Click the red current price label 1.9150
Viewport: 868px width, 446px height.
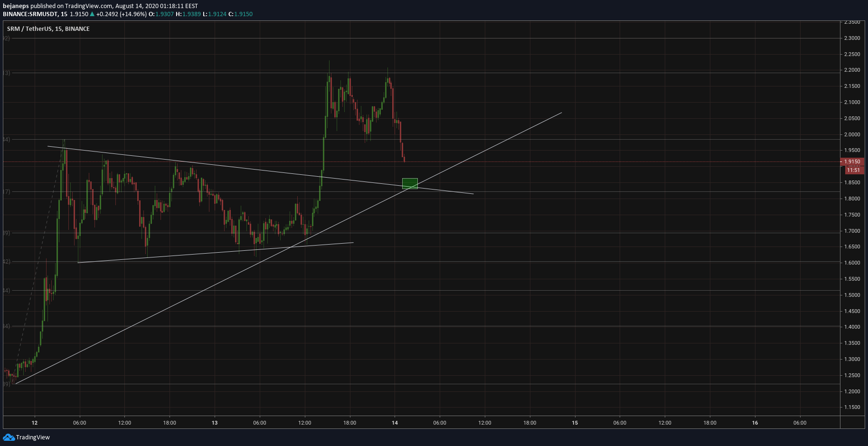(x=852, y=161)
